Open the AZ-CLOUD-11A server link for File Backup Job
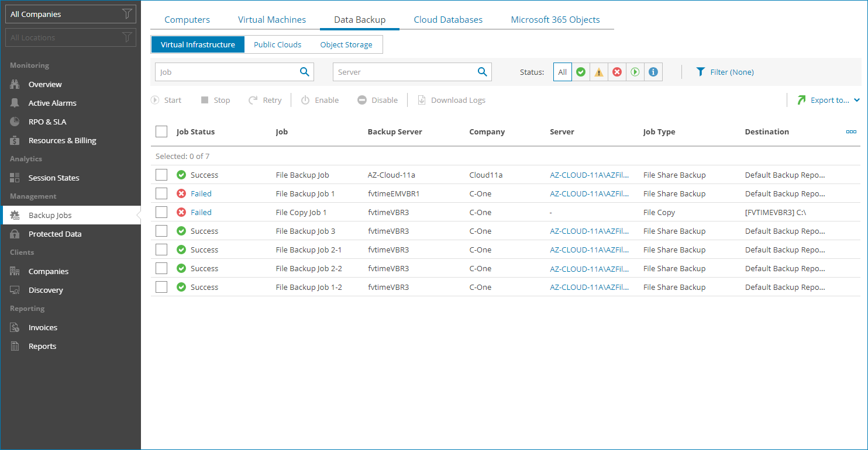The height and width of the screenshot is (450, 868). click(591, 175)
